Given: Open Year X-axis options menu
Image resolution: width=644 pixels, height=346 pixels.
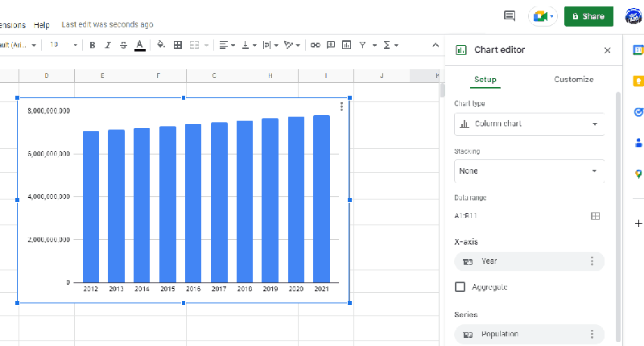Looking at the screenshot, I should (592, 262).
